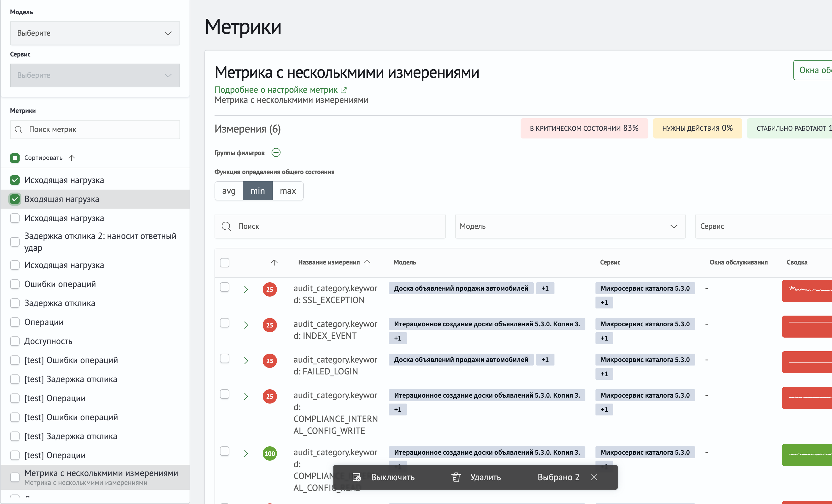The height and width of the screenshot is (504, 832).
Task: Close the selection bar with the X icon
Action: (594, 477)
